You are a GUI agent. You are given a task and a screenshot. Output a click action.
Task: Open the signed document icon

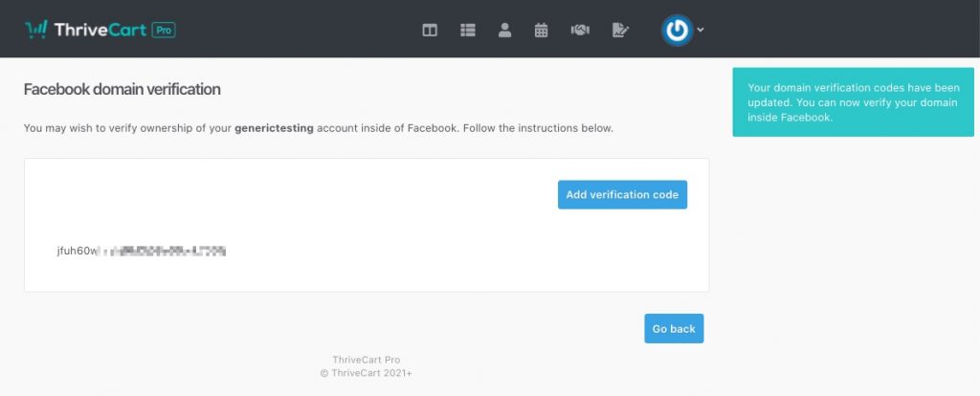pyautogui.click(x=620, y=30)
